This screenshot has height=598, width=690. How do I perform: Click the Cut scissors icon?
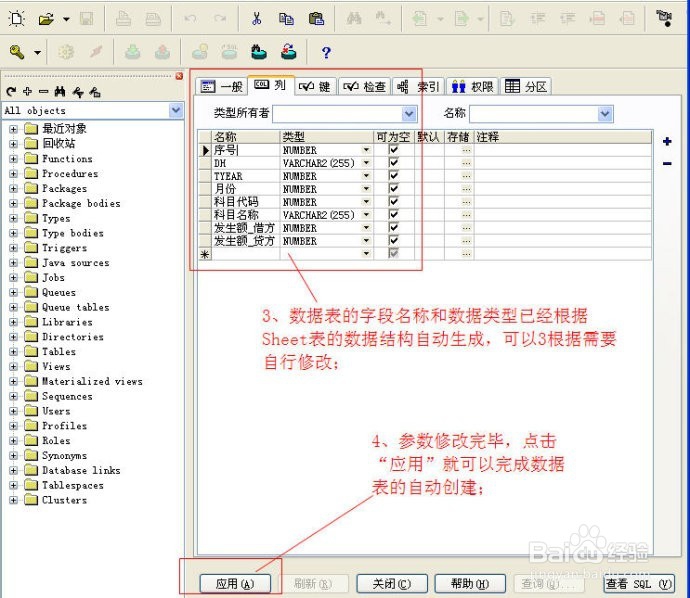point(256,19)
